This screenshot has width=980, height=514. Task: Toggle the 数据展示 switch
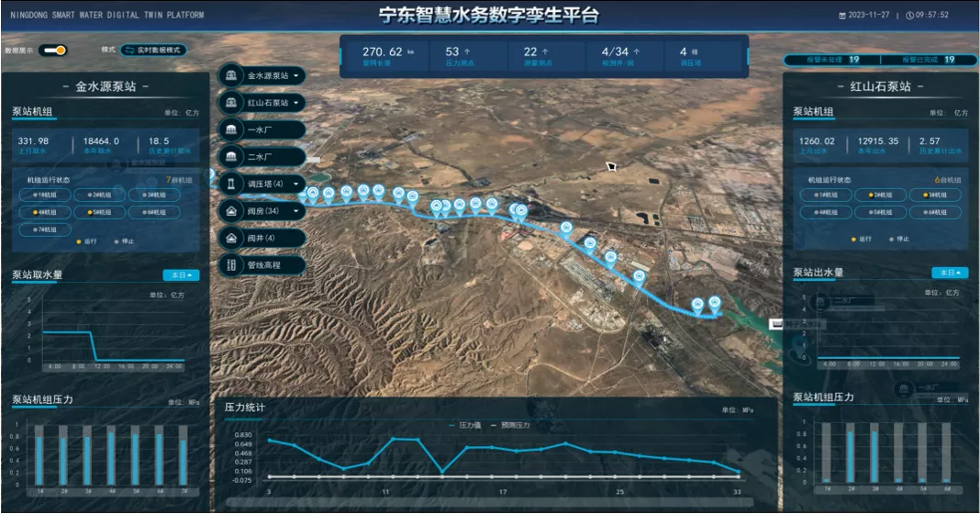(x=53, y=50)
